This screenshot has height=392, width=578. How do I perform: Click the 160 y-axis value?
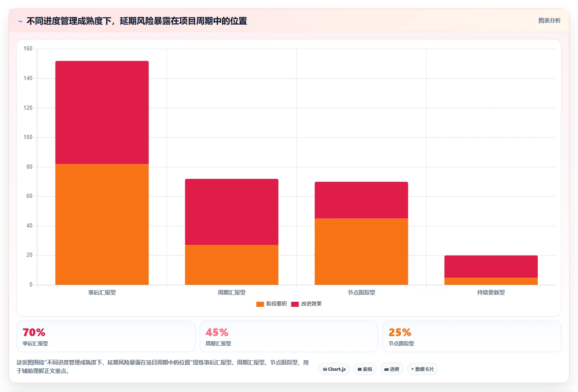click(28, 49)
